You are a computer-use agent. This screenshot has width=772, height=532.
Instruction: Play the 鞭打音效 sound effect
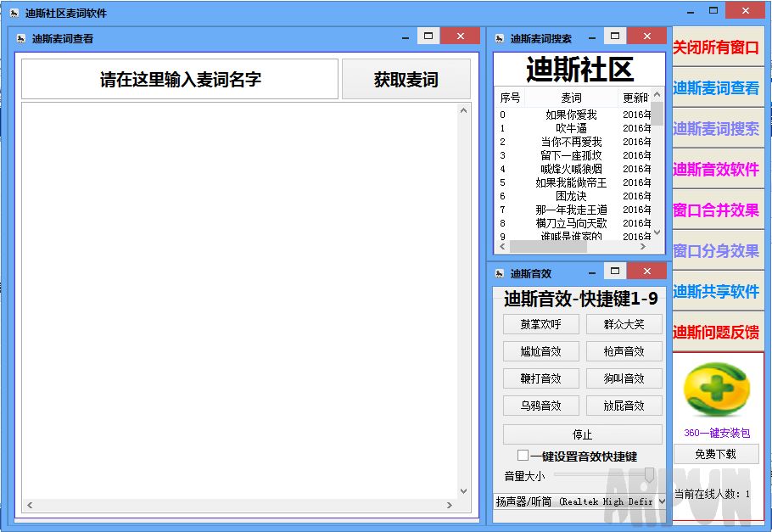tap(540, 378)
